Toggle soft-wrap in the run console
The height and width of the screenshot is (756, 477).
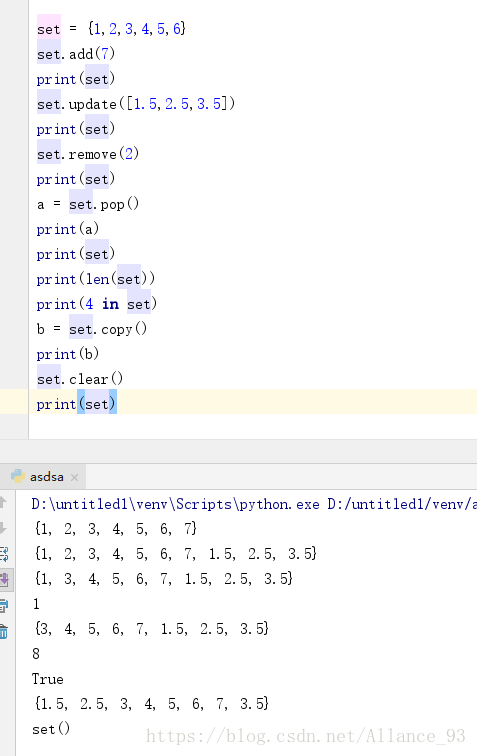point(4,554)
